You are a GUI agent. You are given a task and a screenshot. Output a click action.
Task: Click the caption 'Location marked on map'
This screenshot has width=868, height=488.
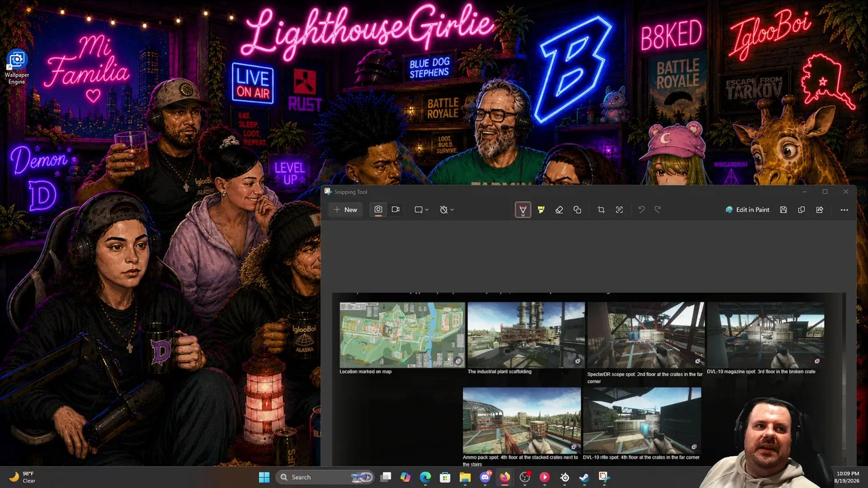tap(366, 372)
